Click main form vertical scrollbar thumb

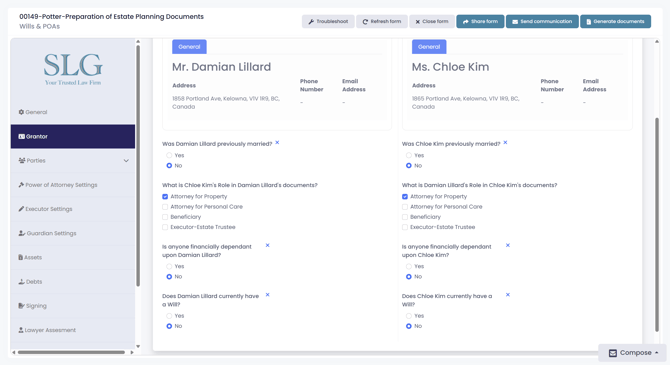click(657, 224)
